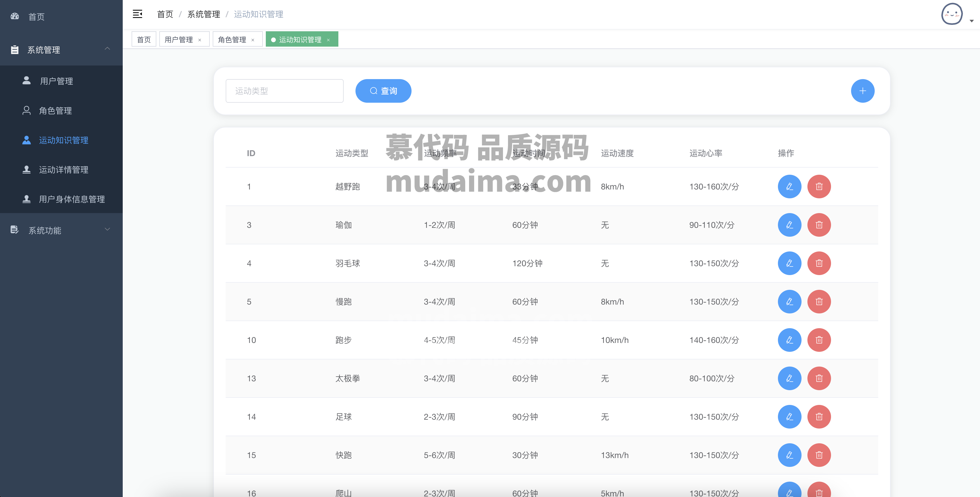This screenshot has width=980, height=497.
Task: Click the 首页 dashboard icon in sidebar
Action: click(15, 16)
